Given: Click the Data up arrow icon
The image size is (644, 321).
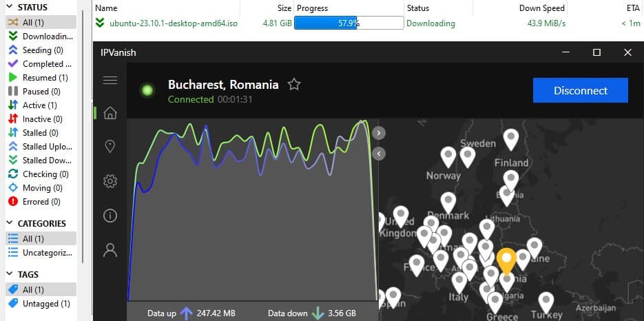Looking at the screenshot, I should click(x=186, y=313).
